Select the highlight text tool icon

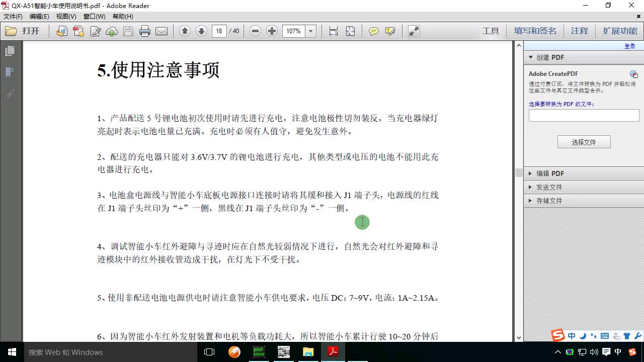click(390, 31)
